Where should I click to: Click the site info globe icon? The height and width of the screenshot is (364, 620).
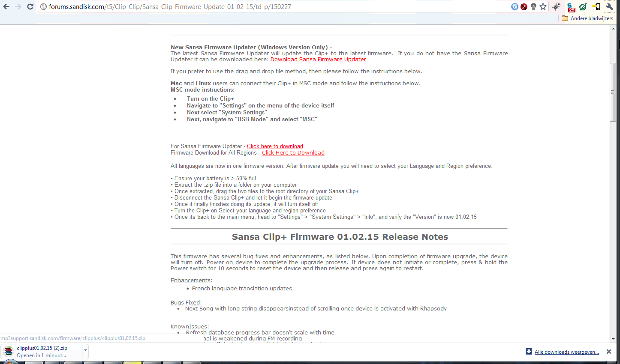(43, 7)
